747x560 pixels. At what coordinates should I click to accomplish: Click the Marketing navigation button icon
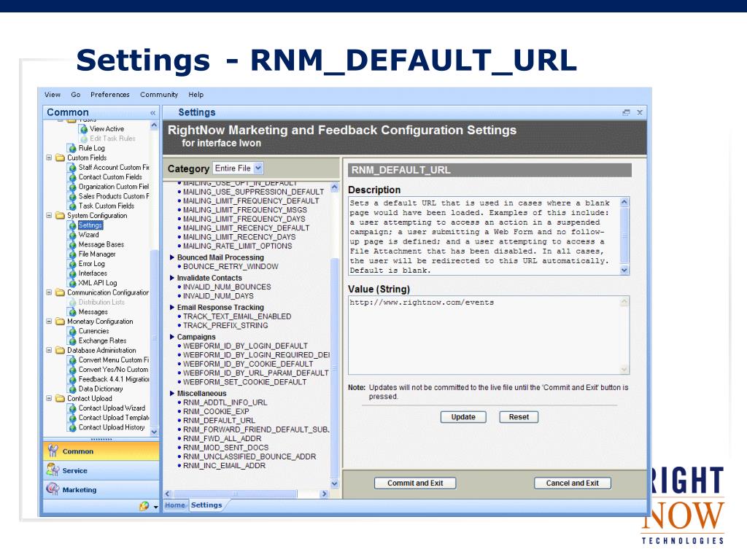tap(53, 489)
